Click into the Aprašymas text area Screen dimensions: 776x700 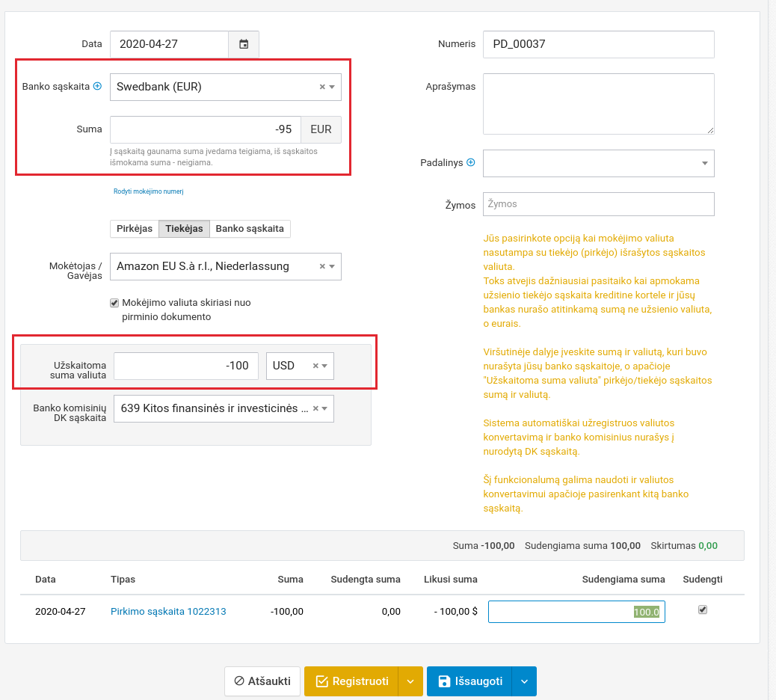[x=598, y=104]
